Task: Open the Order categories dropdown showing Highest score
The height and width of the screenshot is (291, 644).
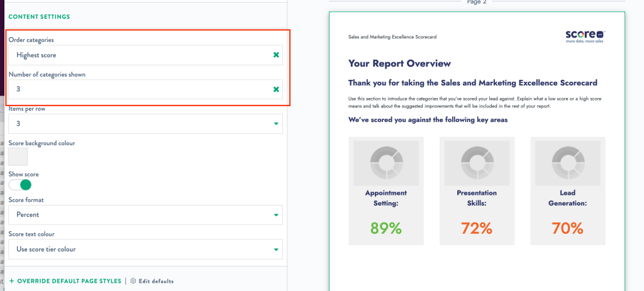Action: 145,55
